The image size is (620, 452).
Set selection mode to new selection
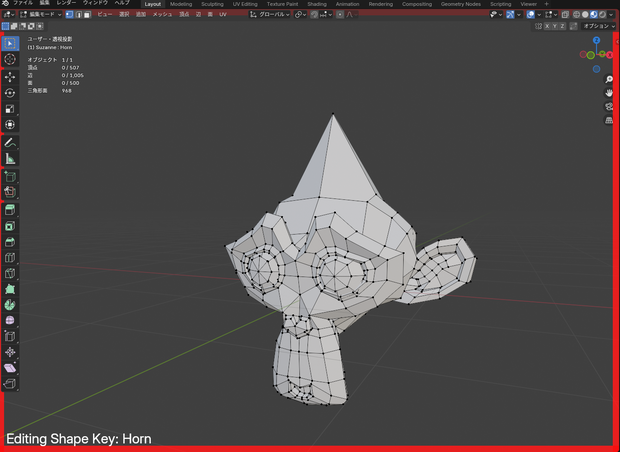click(5, 26)
